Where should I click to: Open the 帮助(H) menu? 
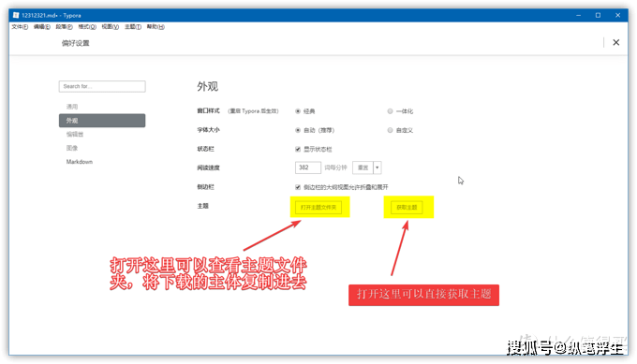click(x=156, y=27)
